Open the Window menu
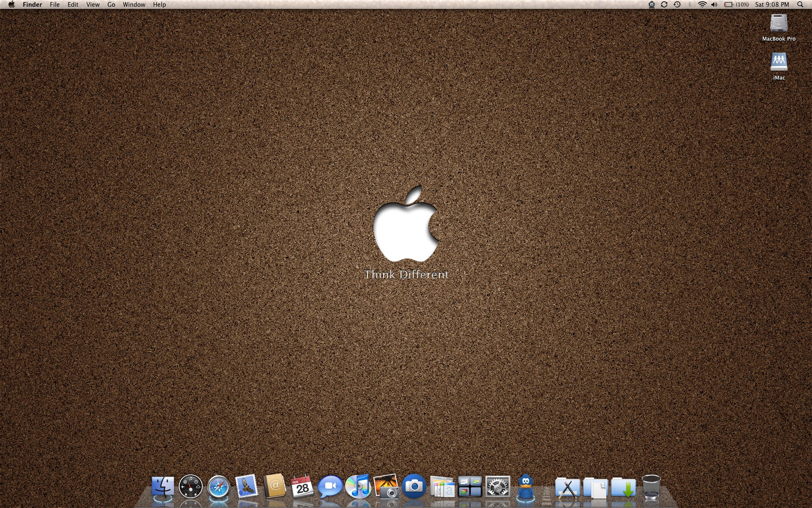 [x=134, y=5]
